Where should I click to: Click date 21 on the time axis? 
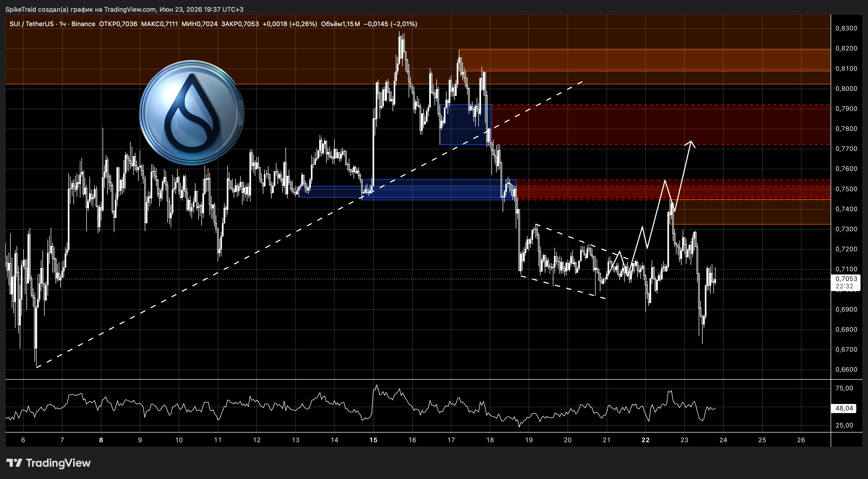coord(607,440)
